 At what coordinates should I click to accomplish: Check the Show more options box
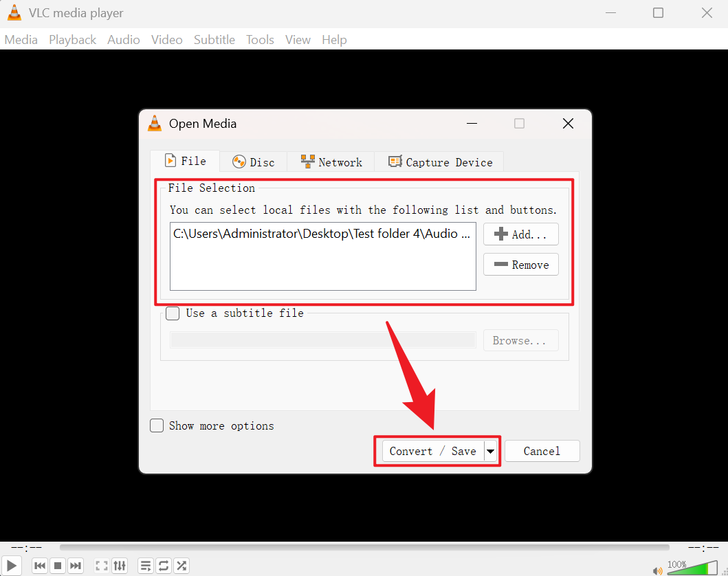tap(157, 425)
